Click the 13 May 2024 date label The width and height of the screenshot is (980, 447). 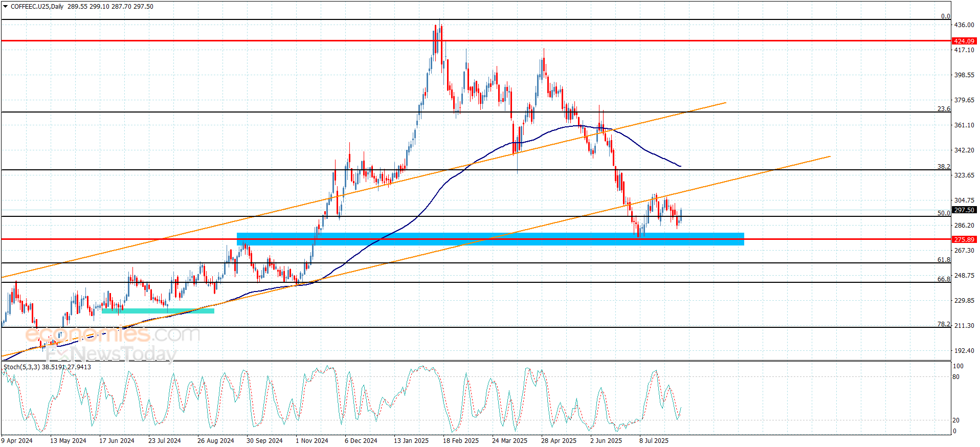(68, 440)
